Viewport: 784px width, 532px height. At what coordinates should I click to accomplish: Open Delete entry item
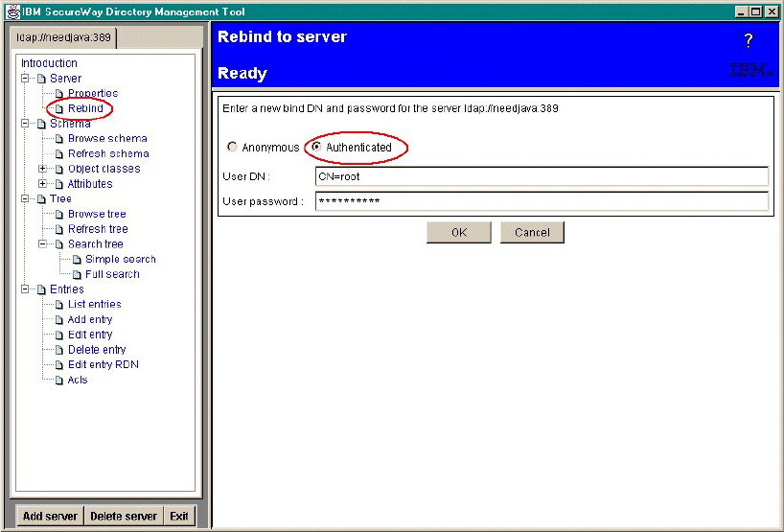pyautogui.click(x=97, y=350)
